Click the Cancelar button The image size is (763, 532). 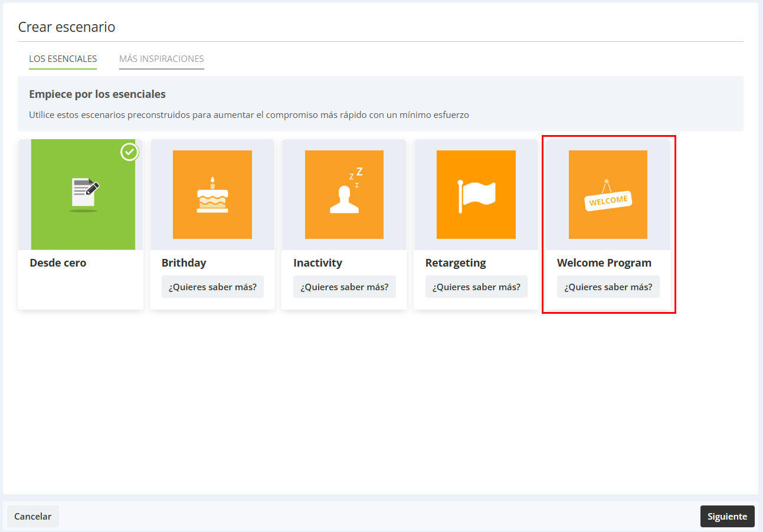(33, 516)
